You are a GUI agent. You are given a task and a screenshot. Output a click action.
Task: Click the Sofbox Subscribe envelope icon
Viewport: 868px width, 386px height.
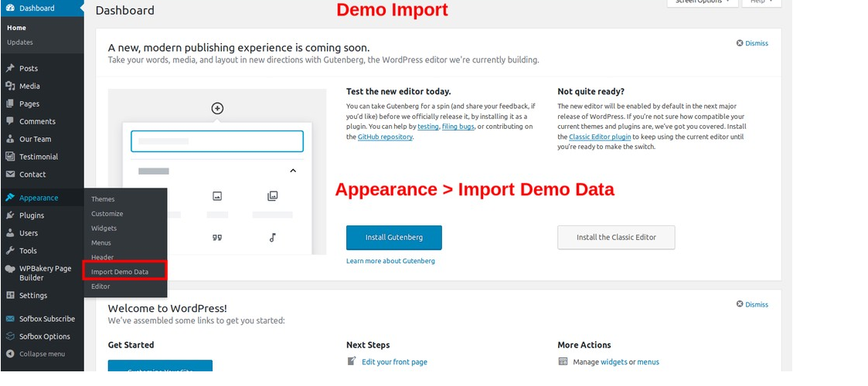coord(10,319)
